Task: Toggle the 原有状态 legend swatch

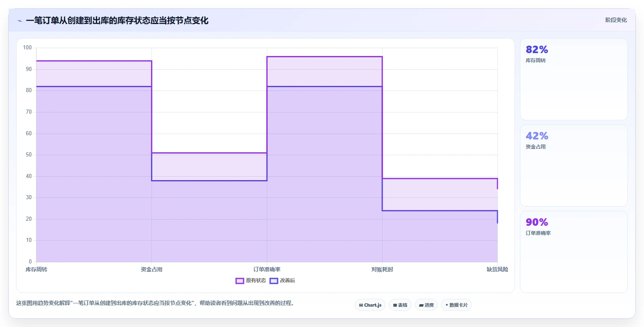Action: tap(239, 281)
